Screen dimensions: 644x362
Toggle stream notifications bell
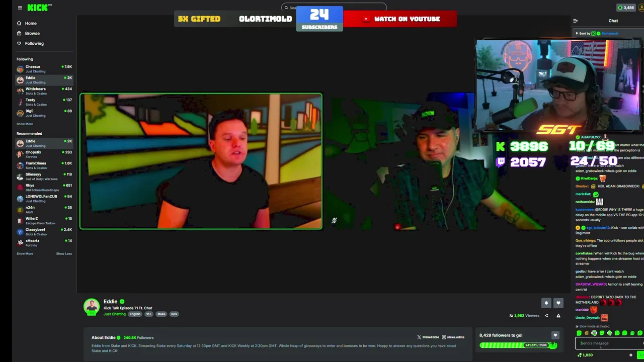[x=546, y=303]
